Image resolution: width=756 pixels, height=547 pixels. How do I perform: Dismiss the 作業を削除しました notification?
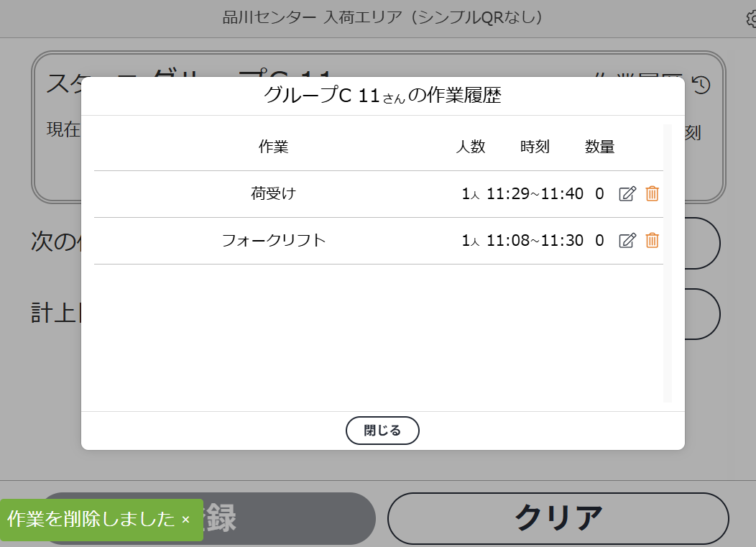[x=185, y=520]
